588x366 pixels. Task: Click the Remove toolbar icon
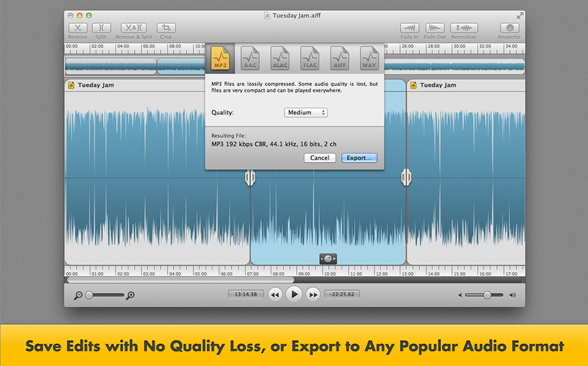pos(77,28)
